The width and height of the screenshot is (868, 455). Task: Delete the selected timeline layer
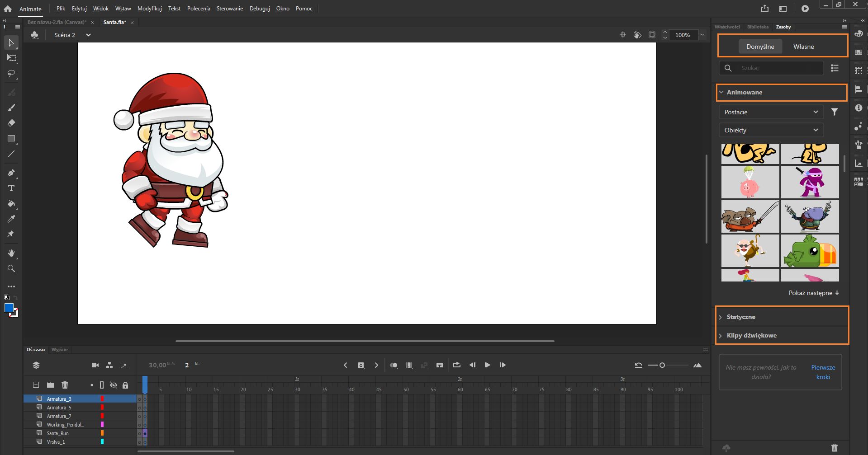pyautogui.click(x=65, y=385)
